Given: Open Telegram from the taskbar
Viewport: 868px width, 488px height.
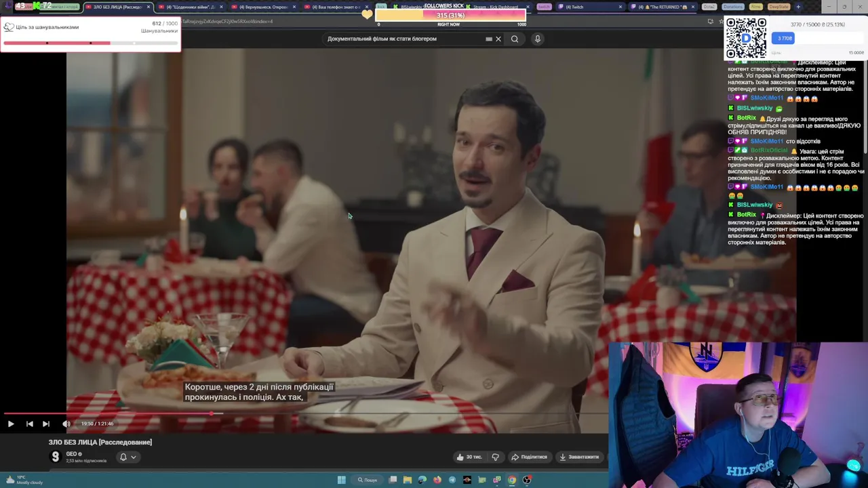Looking at the screenshot, I should pyautogui.click(x=452, y=480).
